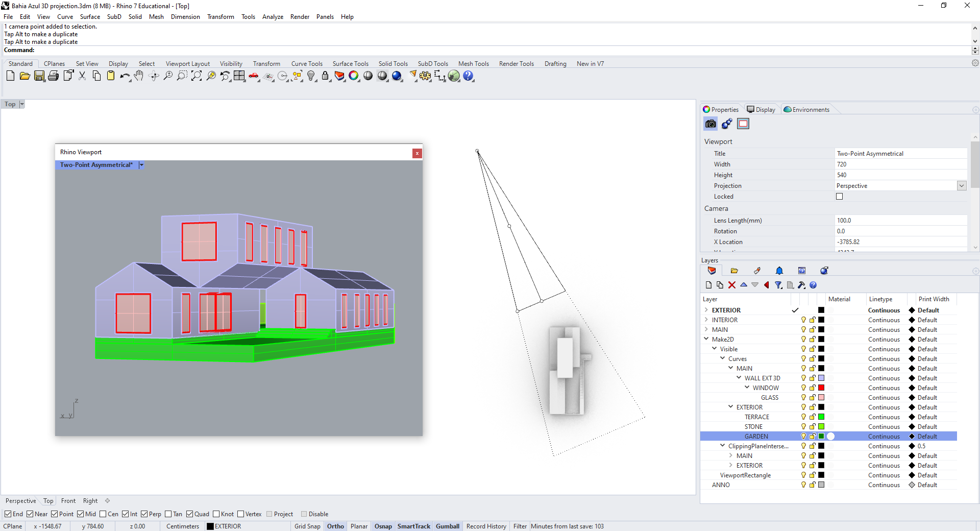Collapse the Make2D layer tree
The image size is (980, 531).
[706, 339]
